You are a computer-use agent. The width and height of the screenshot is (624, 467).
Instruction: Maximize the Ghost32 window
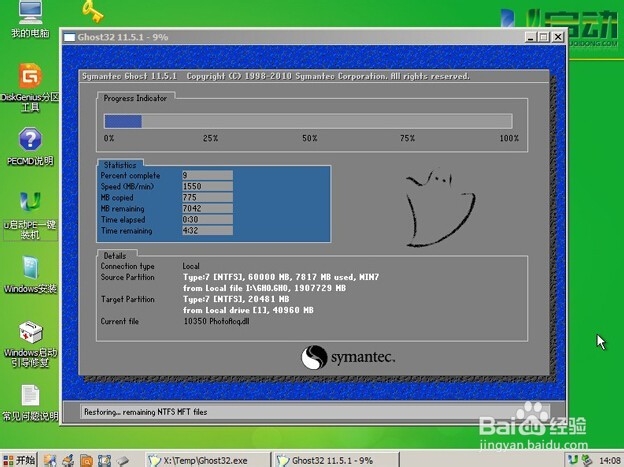click(544, 37)
